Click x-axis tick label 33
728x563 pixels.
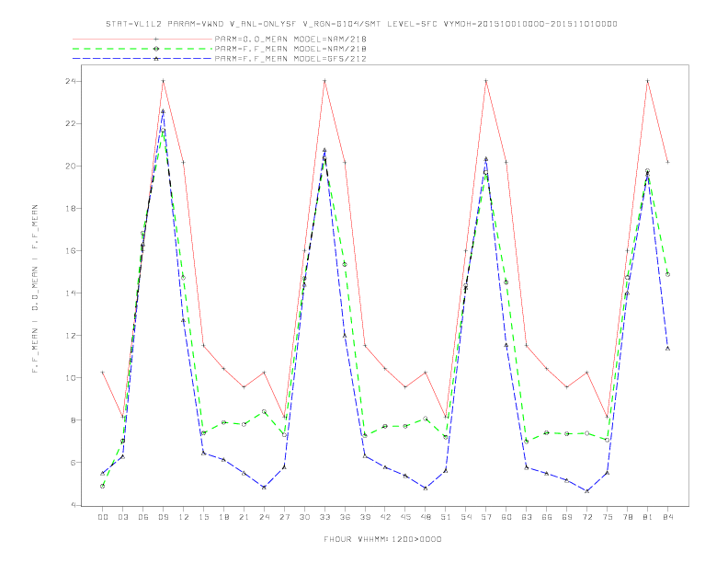324,517
